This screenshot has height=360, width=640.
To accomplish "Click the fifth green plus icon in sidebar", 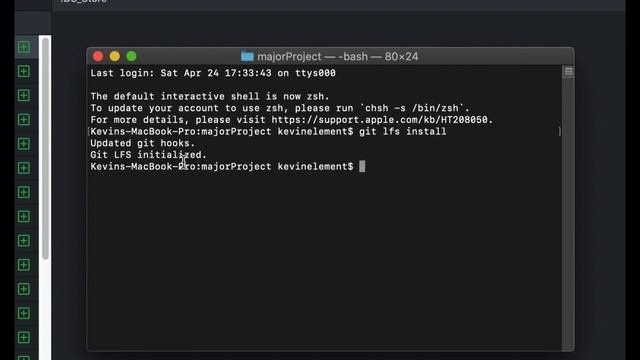I will click(24, 144).
